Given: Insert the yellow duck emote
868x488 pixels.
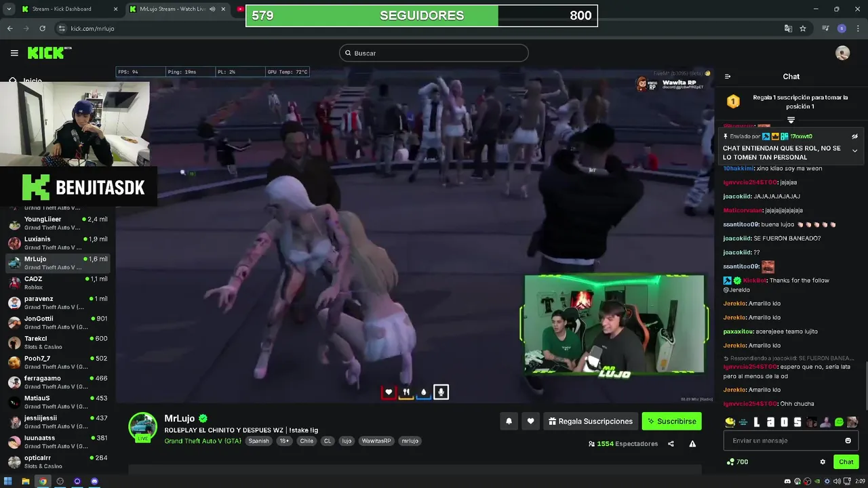Looking at the screenshot, I should tap(730, 422).
